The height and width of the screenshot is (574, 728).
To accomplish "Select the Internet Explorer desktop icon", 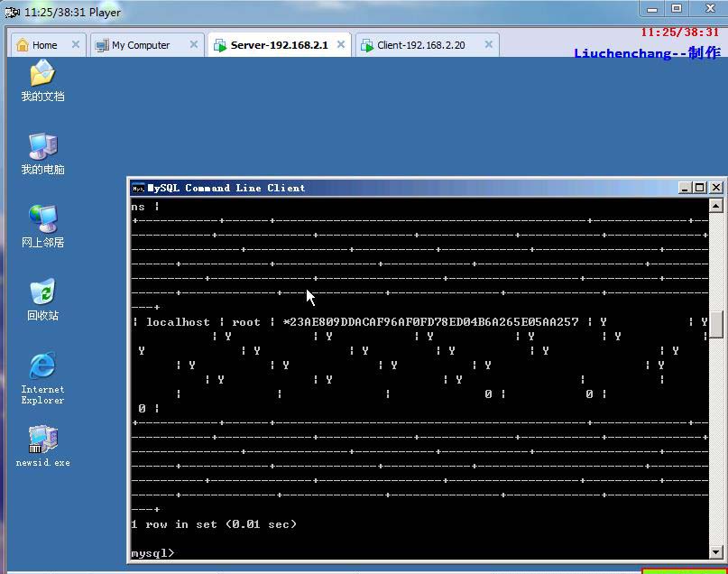I will tap(42, 378).
